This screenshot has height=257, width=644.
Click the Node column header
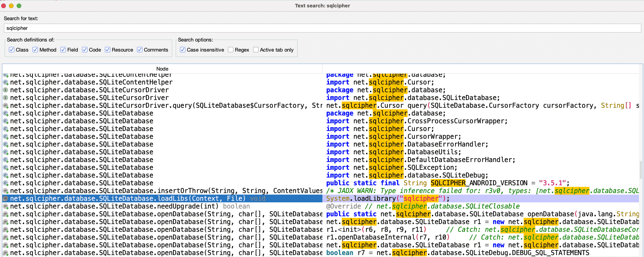[x=162, y=69]
